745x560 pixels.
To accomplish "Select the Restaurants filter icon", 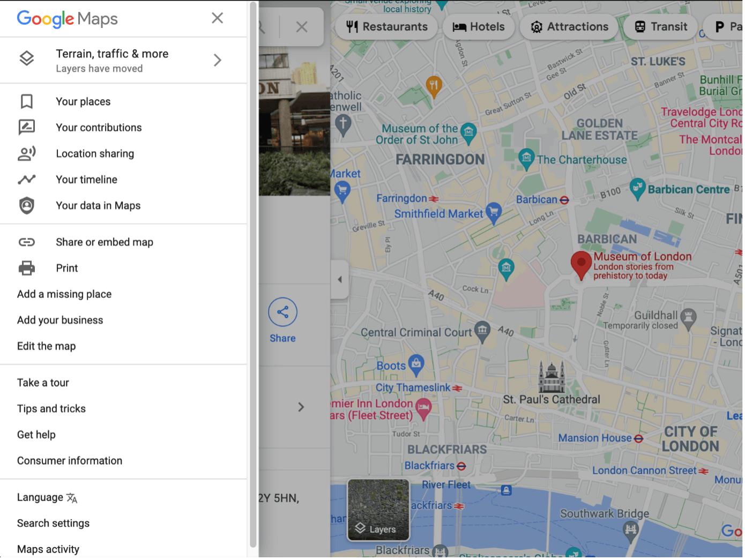I will [352, 26].
